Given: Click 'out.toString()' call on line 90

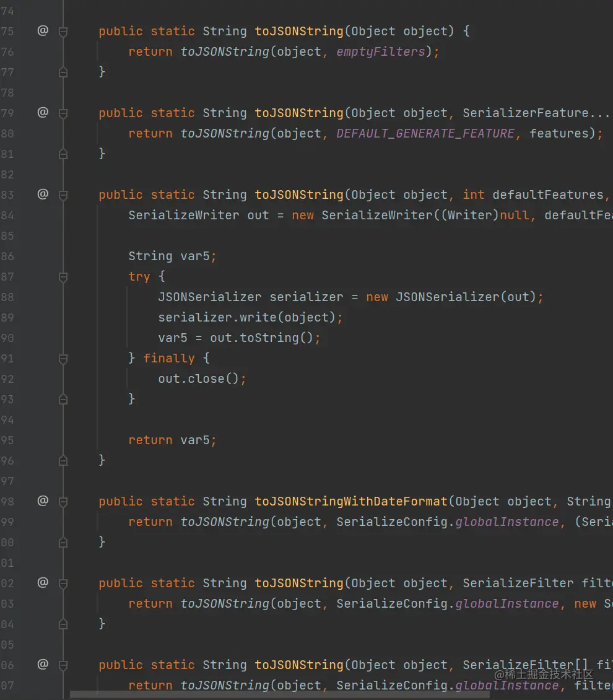Looking at the screenshot, I should tap(262, 338).
